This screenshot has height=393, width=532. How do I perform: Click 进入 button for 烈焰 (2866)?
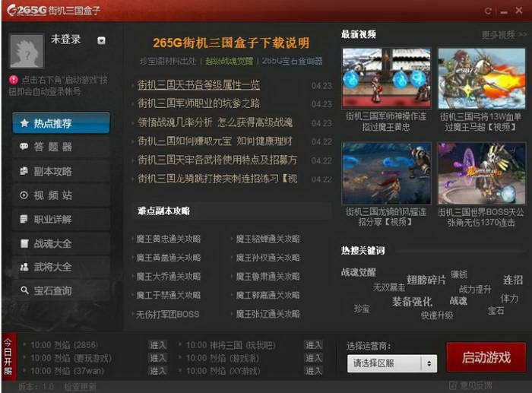pos(158,345)
